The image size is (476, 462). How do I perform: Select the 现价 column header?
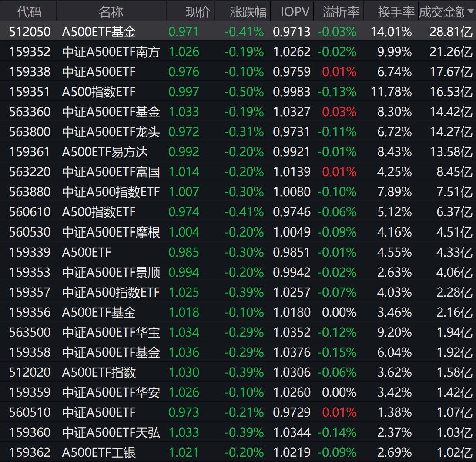pyautogui.click(x=198, y=12)
